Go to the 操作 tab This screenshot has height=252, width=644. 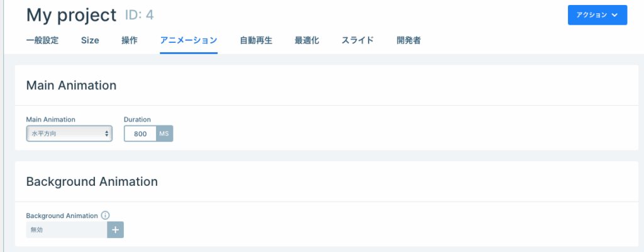(x=130, y=40)
